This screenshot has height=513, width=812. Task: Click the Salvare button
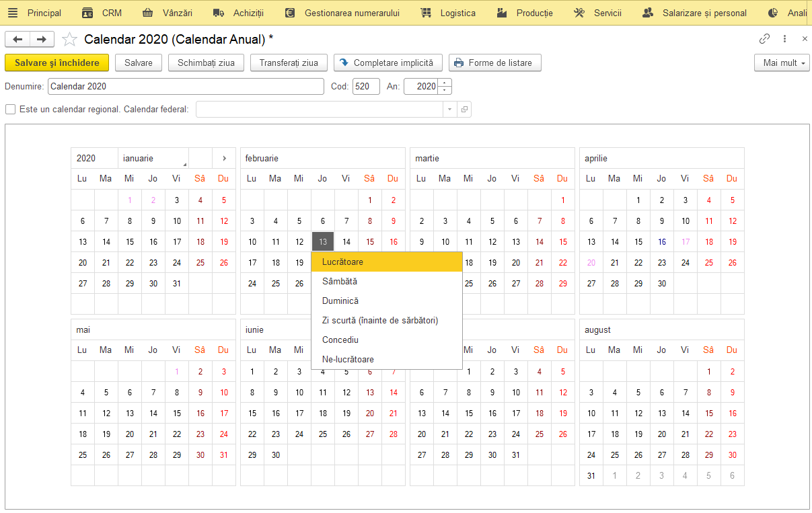coord(139,63)
